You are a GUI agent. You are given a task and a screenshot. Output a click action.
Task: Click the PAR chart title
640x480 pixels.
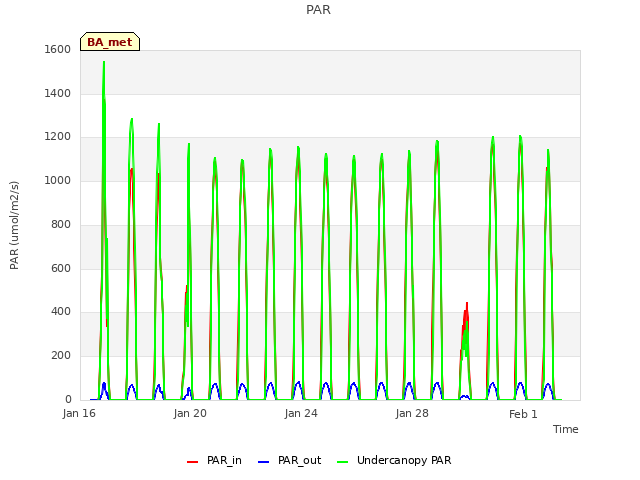[x=318, y=10]
